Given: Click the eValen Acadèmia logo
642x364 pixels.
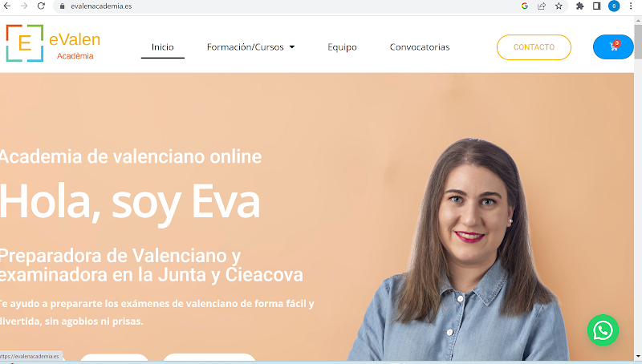Looking at the screenshot, I should pyautogui.click(x=53, y=43).
